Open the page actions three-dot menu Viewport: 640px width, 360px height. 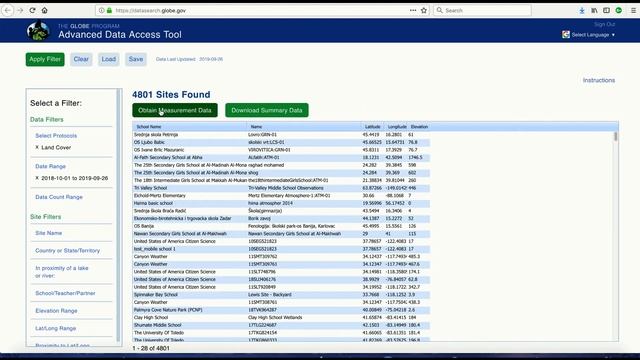pyautogui.click(x=413, y=10)
